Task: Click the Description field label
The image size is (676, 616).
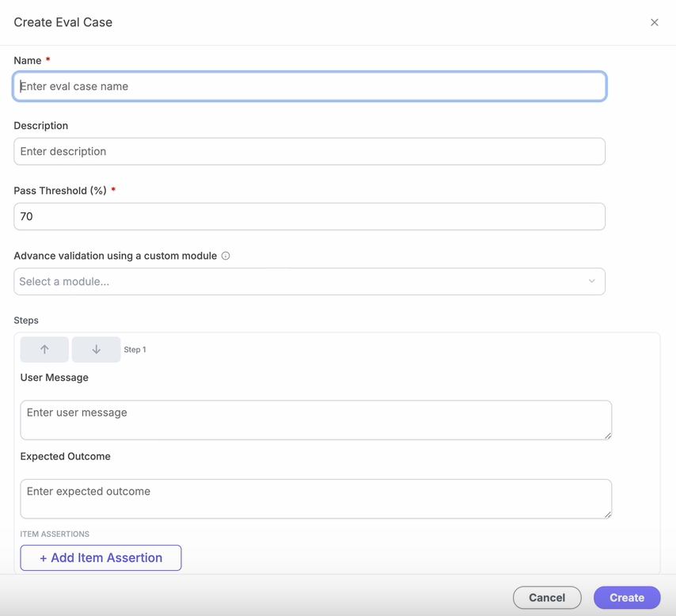Action: pos(41,126)
